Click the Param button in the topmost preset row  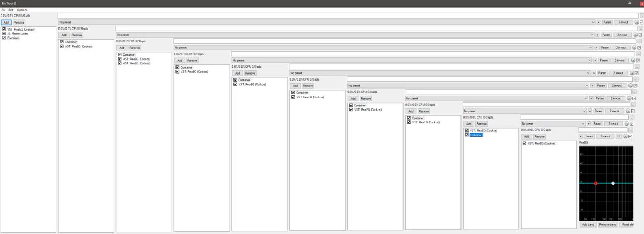606,23
